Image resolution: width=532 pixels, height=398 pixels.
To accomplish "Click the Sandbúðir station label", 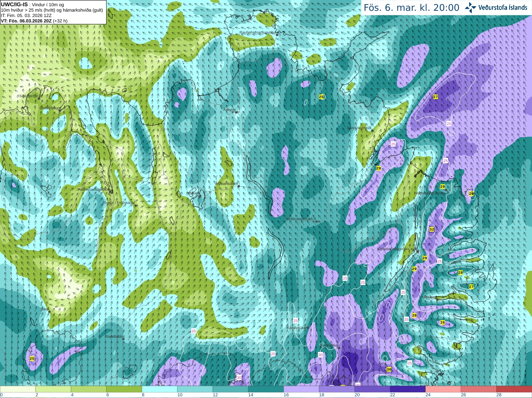I will [115, 337].
